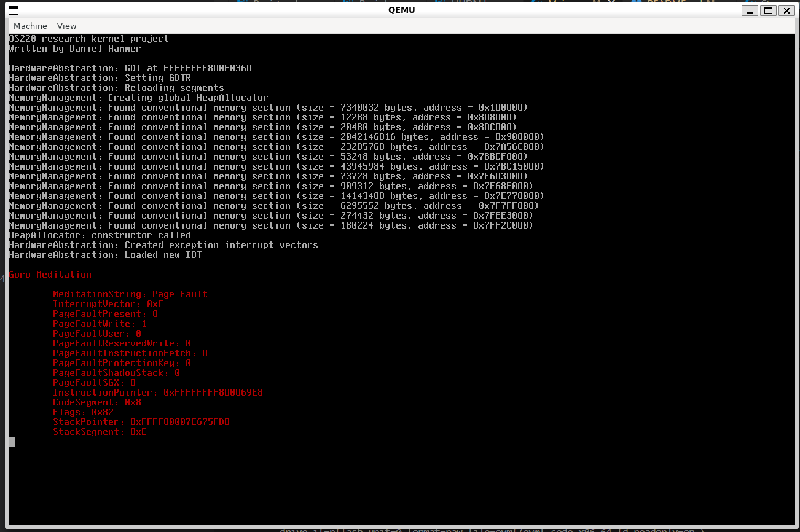800x532 pixels.
Task: Click memory section line with address 0x100000
Action: 268,108
